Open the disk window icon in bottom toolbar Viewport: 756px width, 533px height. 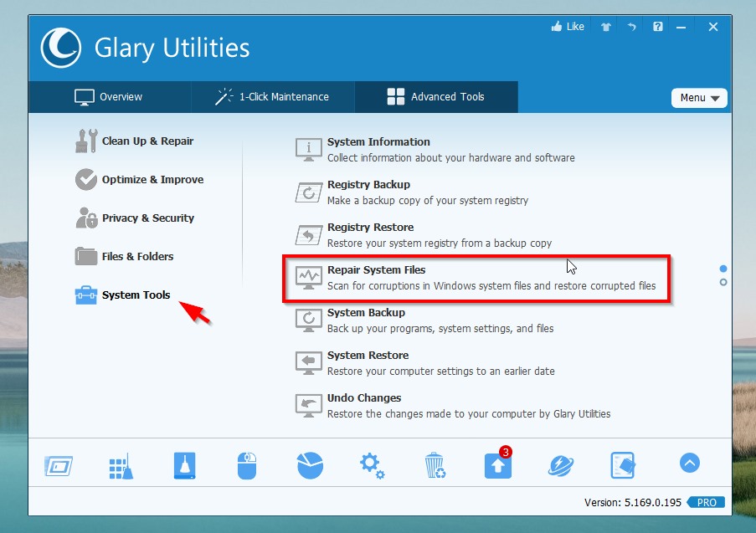(59, 466)
